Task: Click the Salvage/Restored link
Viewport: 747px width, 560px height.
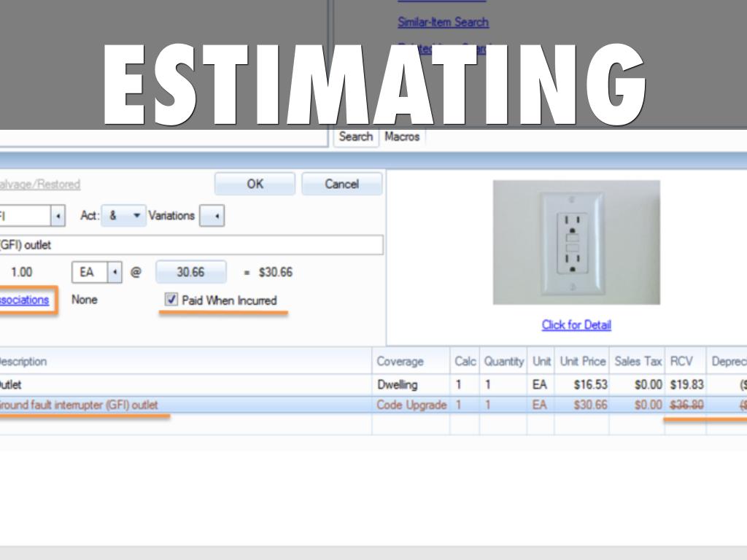Action: tap(39, 184)
